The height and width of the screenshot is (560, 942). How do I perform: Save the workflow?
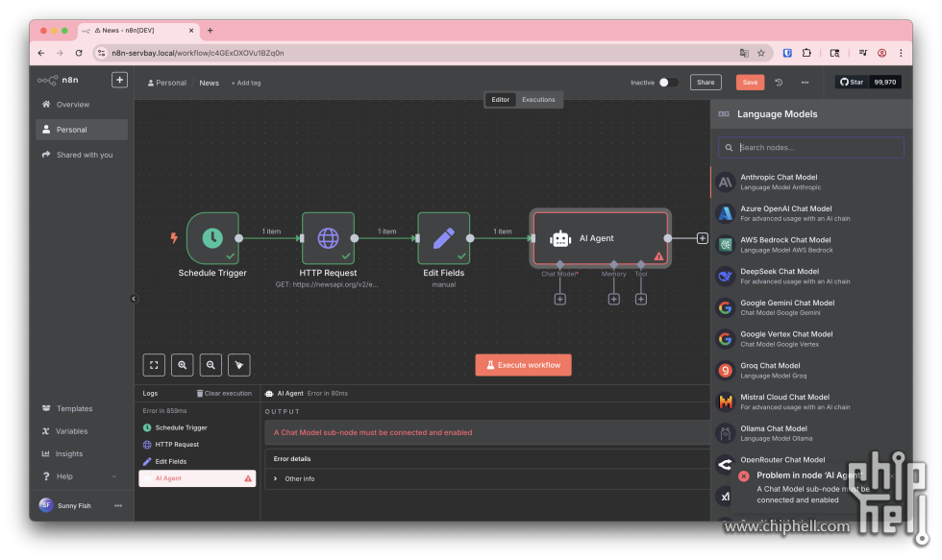750,83
